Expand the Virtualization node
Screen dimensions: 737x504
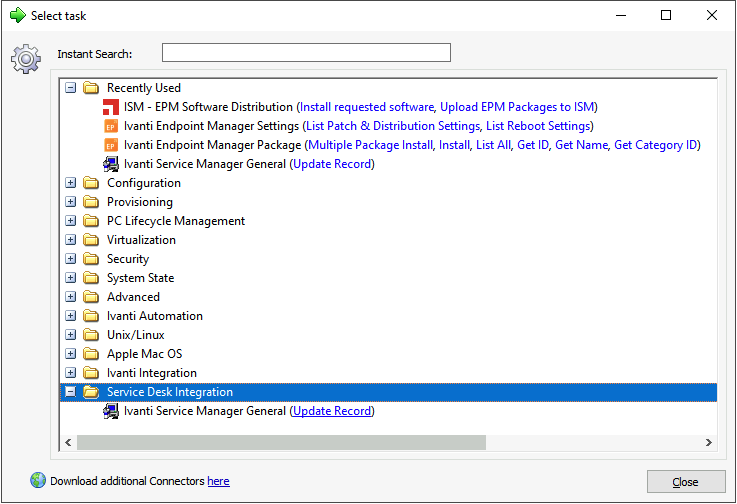(71, 240)
